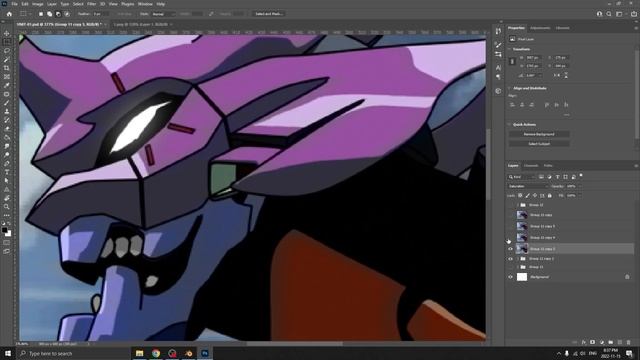Screen dimensions: 640x360
Task: Switch to the Paths tab
Action: (548, 166)
